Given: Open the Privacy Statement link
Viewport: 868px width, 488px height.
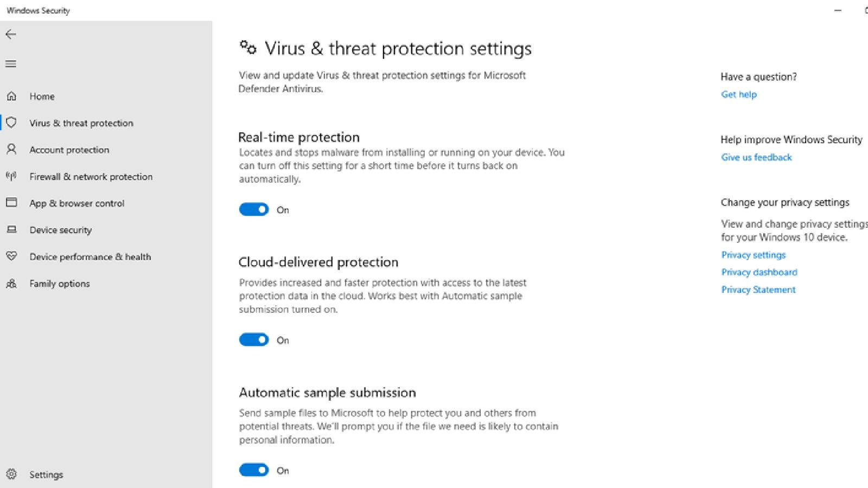Looking at the screenshot, I should click(x=758, y=290).
